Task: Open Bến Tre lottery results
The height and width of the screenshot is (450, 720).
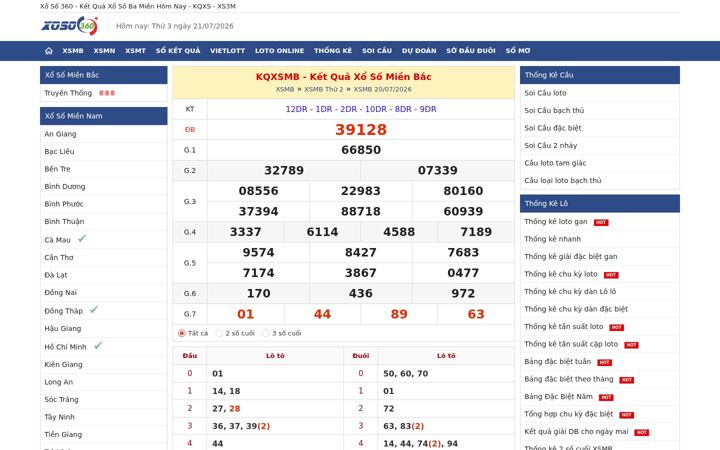Action: pos(57,169)
